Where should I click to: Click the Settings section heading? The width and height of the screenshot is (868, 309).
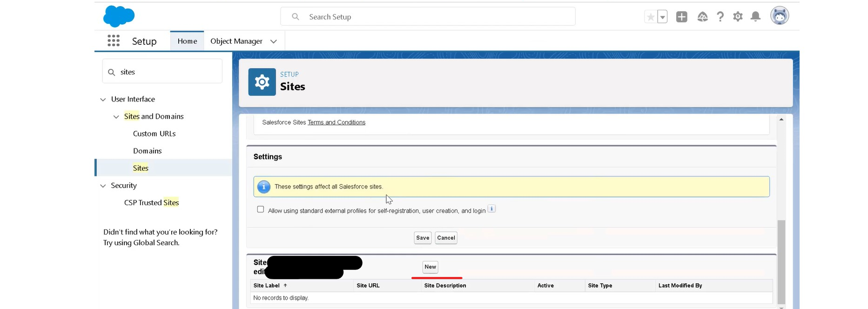268,157
